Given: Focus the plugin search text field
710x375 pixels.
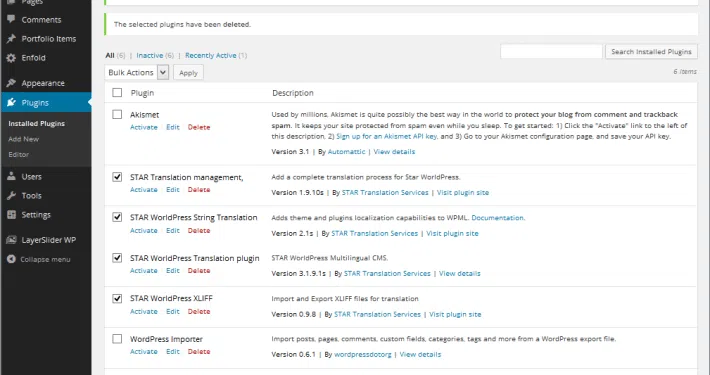Looking at the screenshot, I should click(551, 52).
